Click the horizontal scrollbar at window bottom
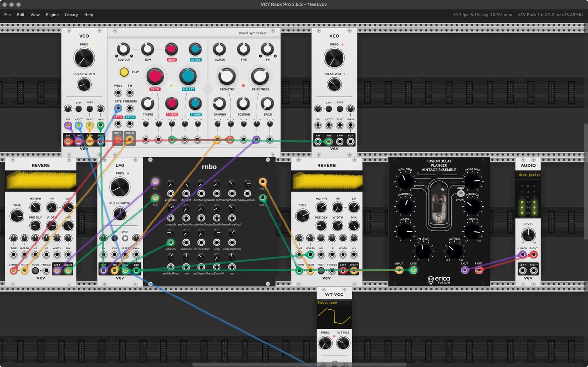This screenshot has height=367, width=588. click(299, 365)
